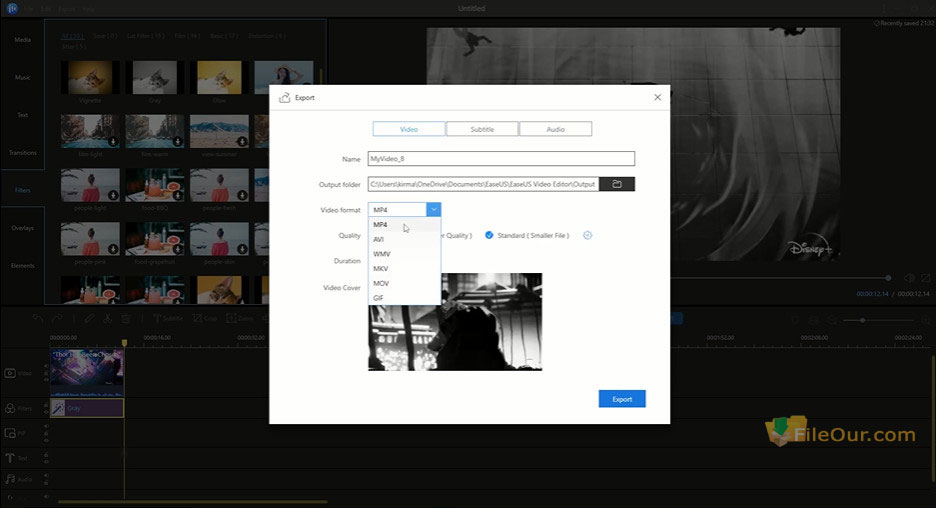The width and height of the screenshot is (936, 508).
Task: Click the Audio track music note icon
Action: [10, 479]
